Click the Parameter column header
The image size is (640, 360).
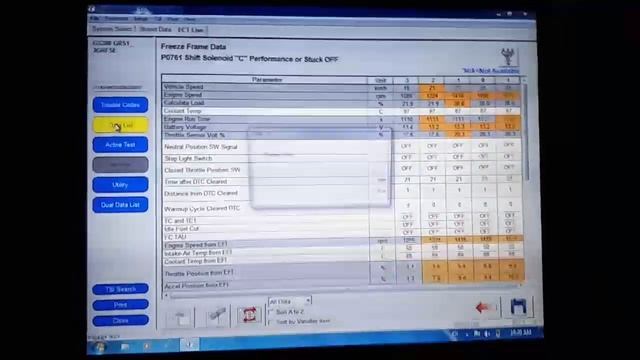pyautogui.click(x=266, y=80)
